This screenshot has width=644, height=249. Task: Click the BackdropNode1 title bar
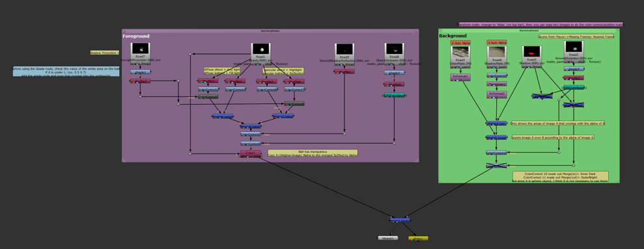[270, 31]
